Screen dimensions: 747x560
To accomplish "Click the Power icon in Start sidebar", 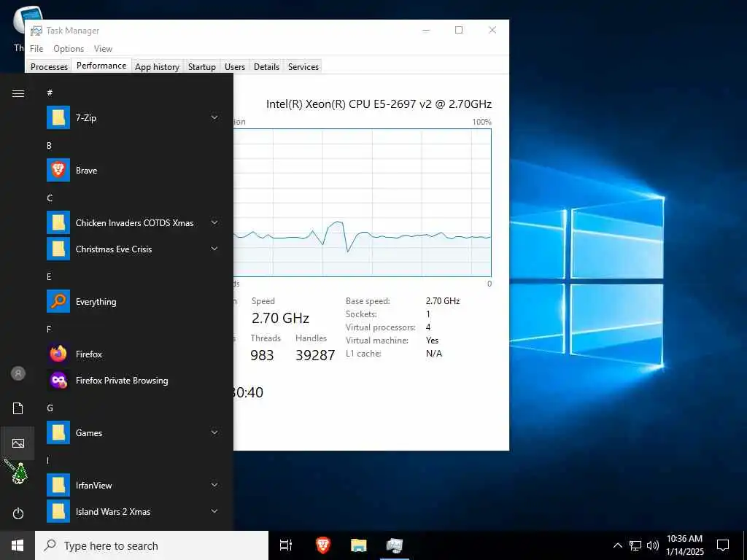I will coord(18,513).
